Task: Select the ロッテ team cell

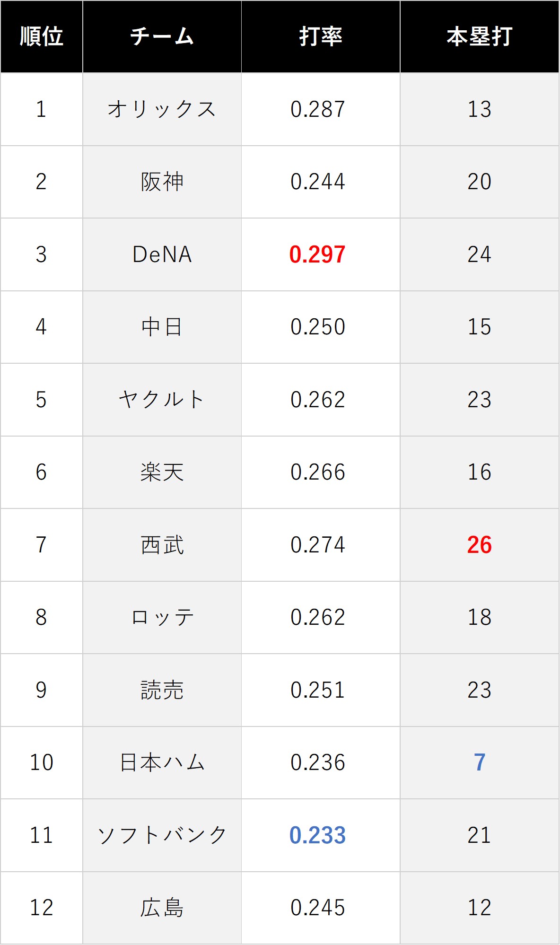Action: pyautogui.click(x=162, y=617)
